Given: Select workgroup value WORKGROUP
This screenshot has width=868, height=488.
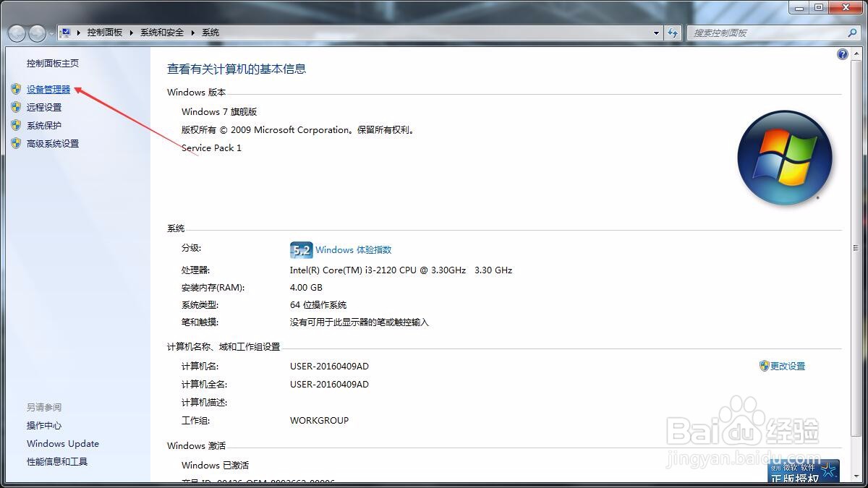Looking at the screenshot, I should (319, 421).
